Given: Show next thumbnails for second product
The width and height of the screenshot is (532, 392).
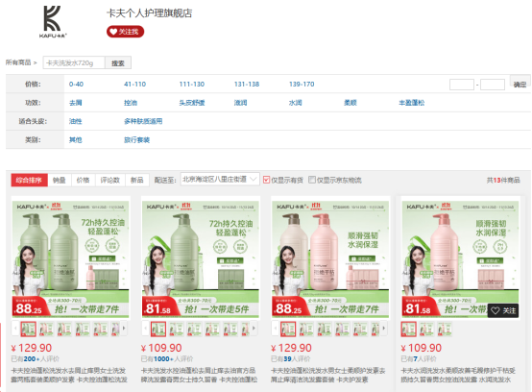Looking at the screenshot, I should coord(254,329).
